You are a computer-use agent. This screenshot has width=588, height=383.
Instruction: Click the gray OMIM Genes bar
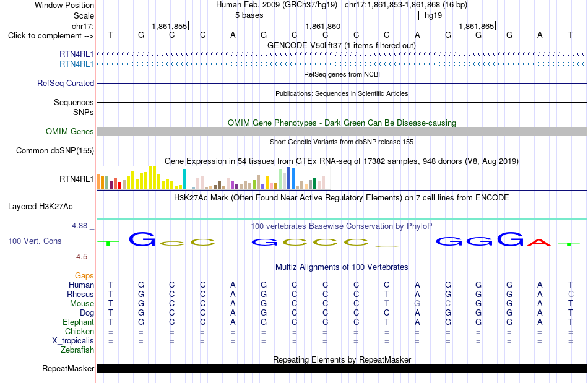tap(342, 132)
